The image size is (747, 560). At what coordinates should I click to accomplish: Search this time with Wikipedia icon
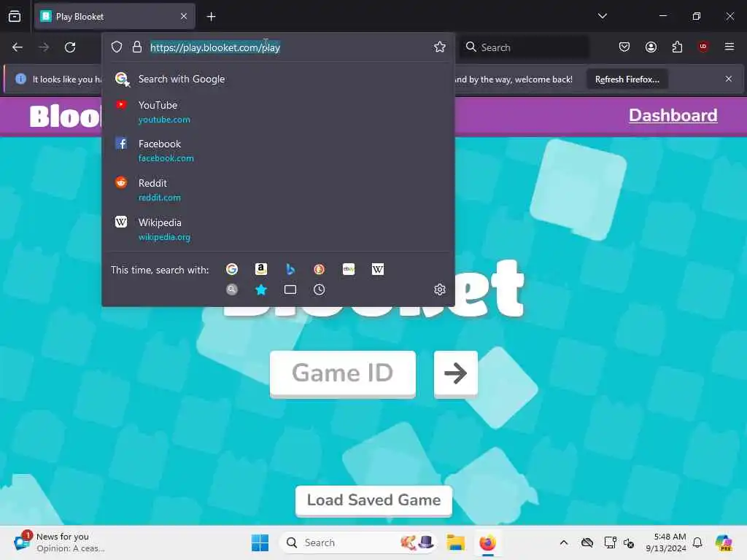(x=378, y=270)
